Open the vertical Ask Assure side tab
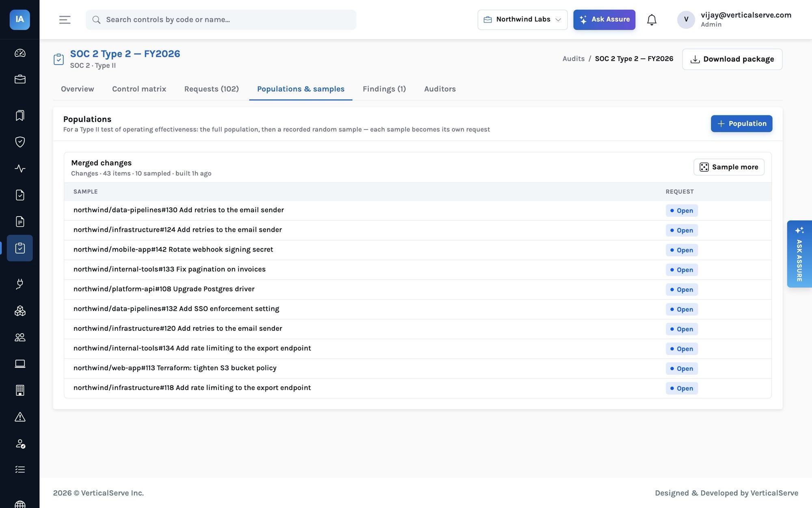 [799, 254]
